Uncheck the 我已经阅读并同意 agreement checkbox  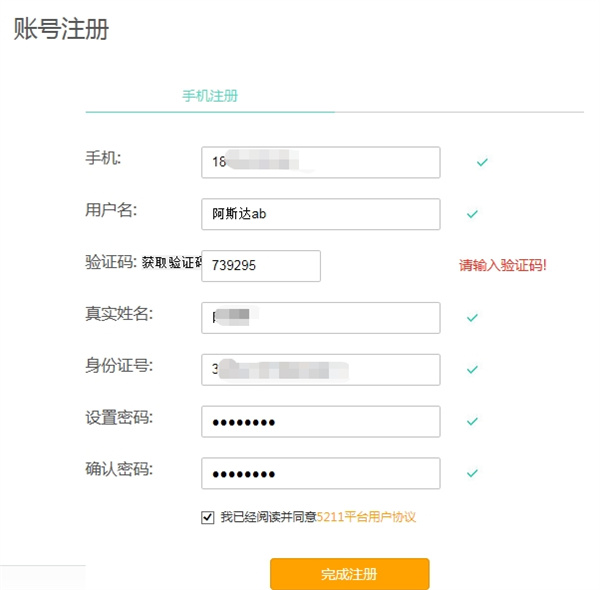[x=208, y=517]
